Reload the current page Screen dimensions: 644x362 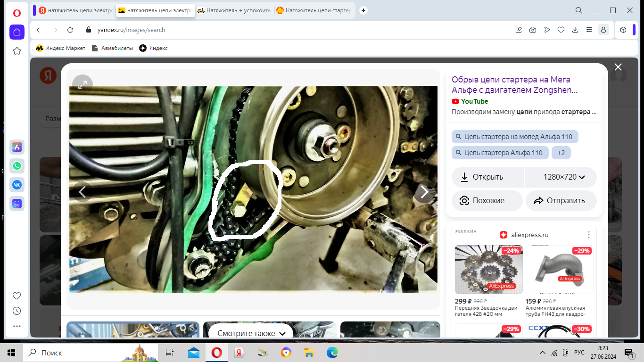click(x=70, y=30)
